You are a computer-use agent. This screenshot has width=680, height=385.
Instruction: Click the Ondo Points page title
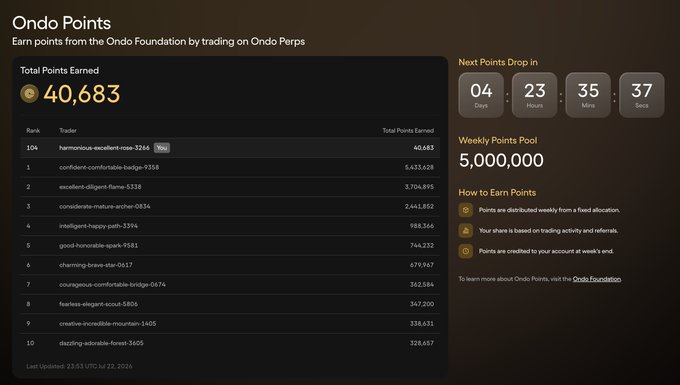pos(62,23)
